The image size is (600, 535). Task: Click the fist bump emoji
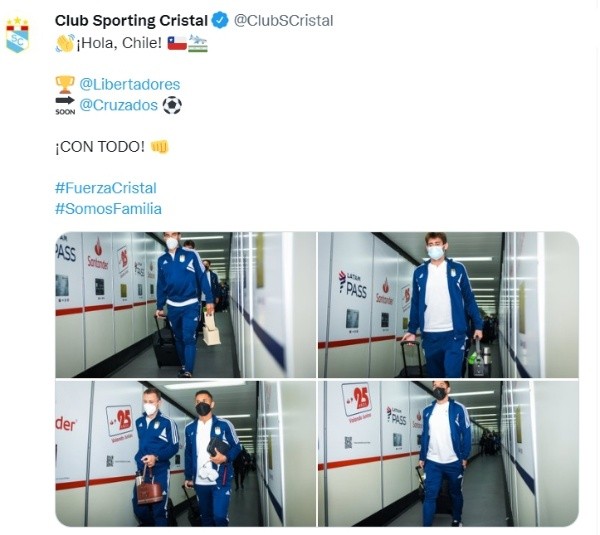(160, 147)
